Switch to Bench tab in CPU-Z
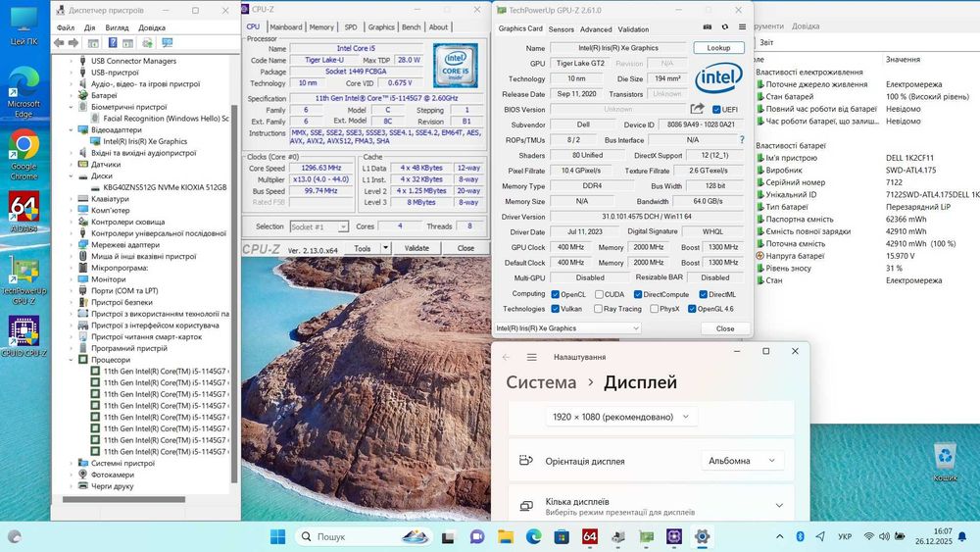This screenshot has width=980, height=552. click(x=412, y=26)
